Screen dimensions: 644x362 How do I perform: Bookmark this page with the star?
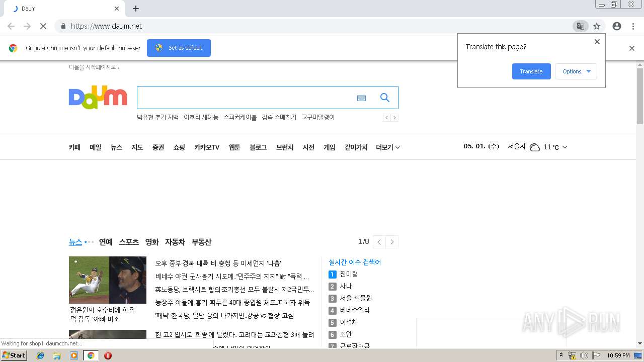coord(597,26)
